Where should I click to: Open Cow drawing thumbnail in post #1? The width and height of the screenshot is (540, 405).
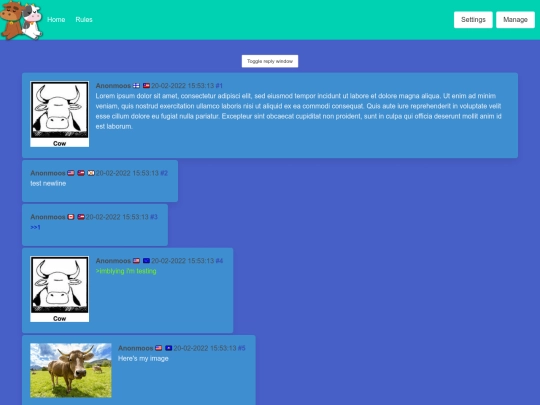tap(60, 114)
